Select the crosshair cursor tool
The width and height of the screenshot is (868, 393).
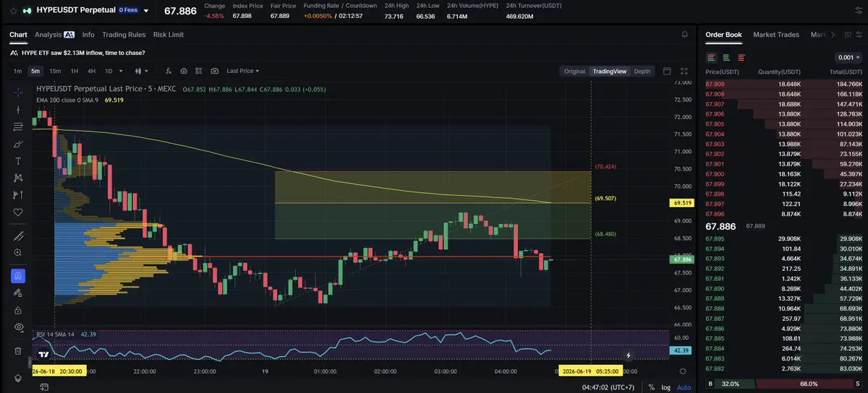pos(18,92)
